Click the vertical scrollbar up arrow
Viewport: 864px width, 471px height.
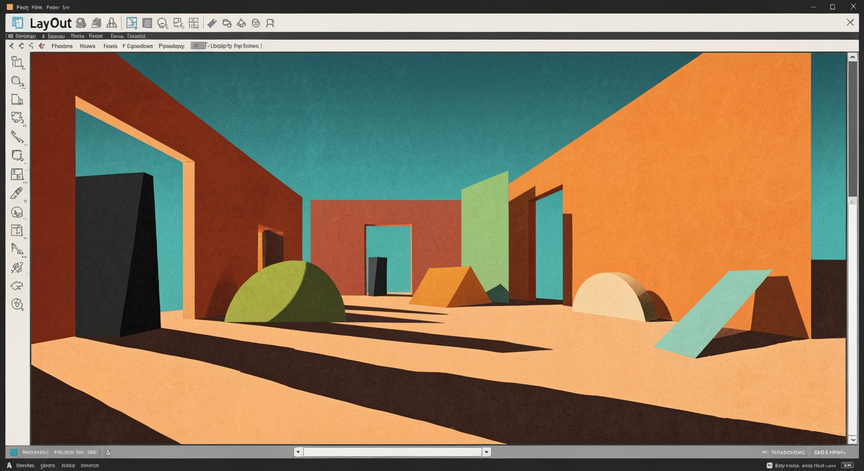point(852,57)
